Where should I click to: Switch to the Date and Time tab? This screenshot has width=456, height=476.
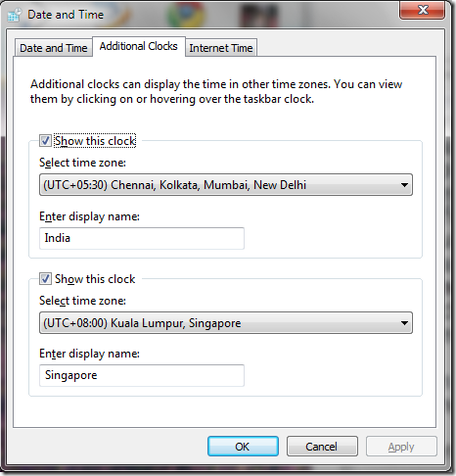54,48
